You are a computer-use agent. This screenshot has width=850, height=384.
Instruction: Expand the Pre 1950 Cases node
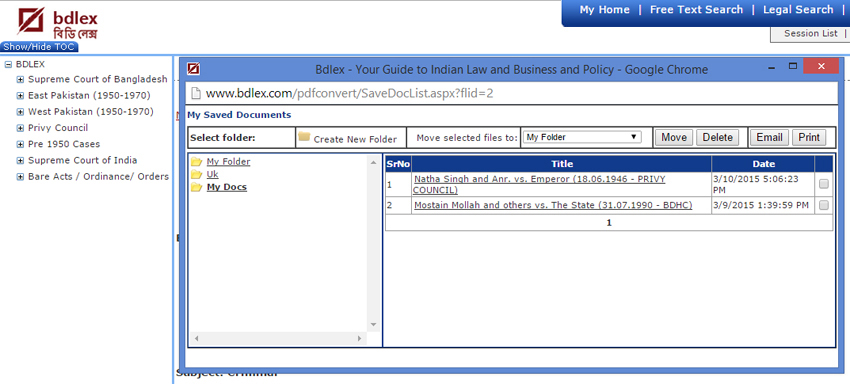tap(21, 144)
